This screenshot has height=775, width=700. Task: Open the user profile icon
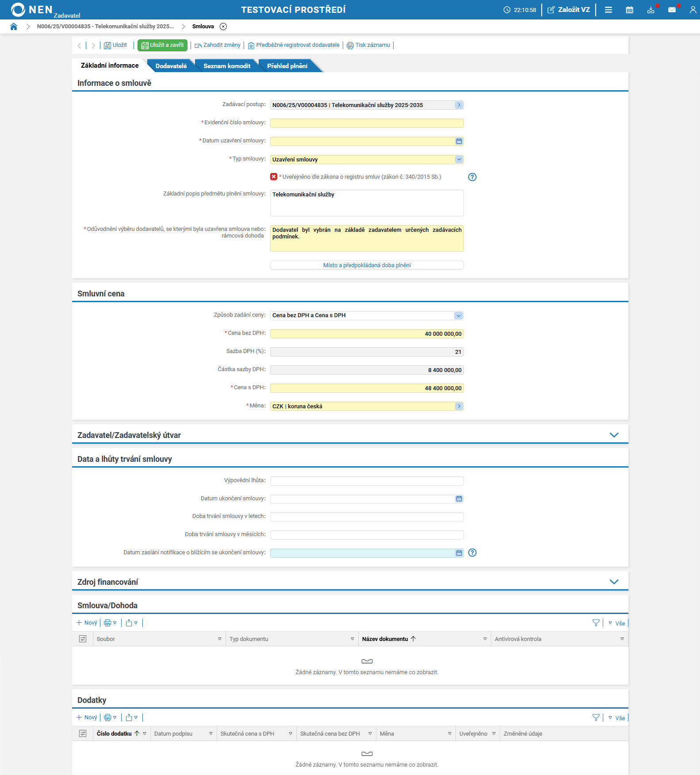693,10
